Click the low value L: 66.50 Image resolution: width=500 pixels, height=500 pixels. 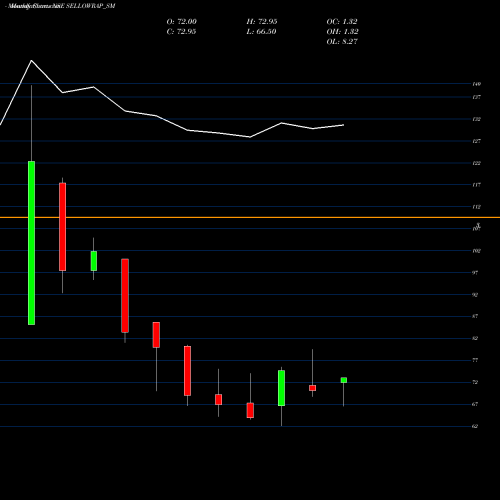pyautogui.click(x=262, y=32)
